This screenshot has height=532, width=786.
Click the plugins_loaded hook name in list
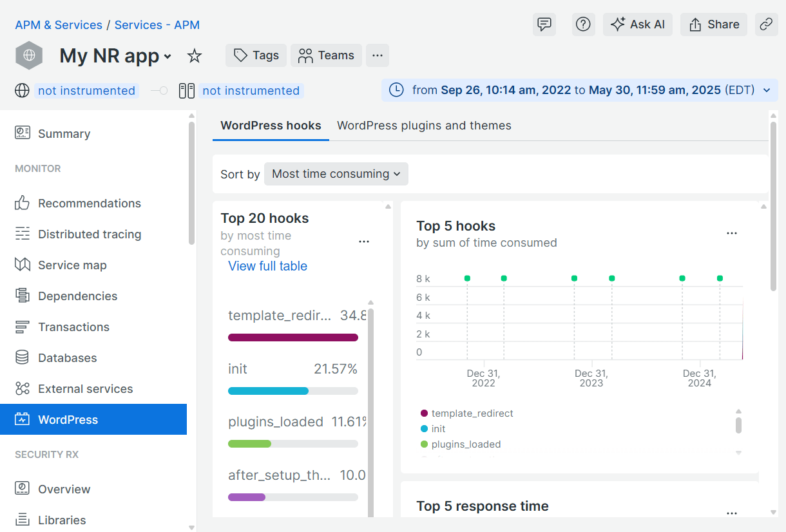click(276, 422)
